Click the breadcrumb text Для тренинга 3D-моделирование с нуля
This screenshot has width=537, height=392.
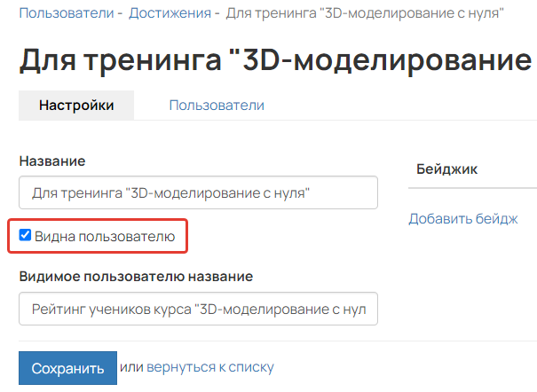click(365, 13)
